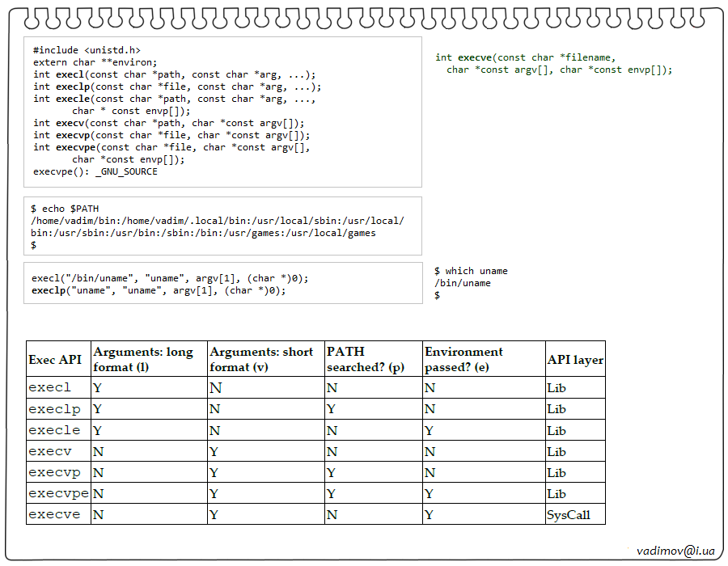Click the $ echo $PATH command line
728x566 pixels.
tap(65, 209)
